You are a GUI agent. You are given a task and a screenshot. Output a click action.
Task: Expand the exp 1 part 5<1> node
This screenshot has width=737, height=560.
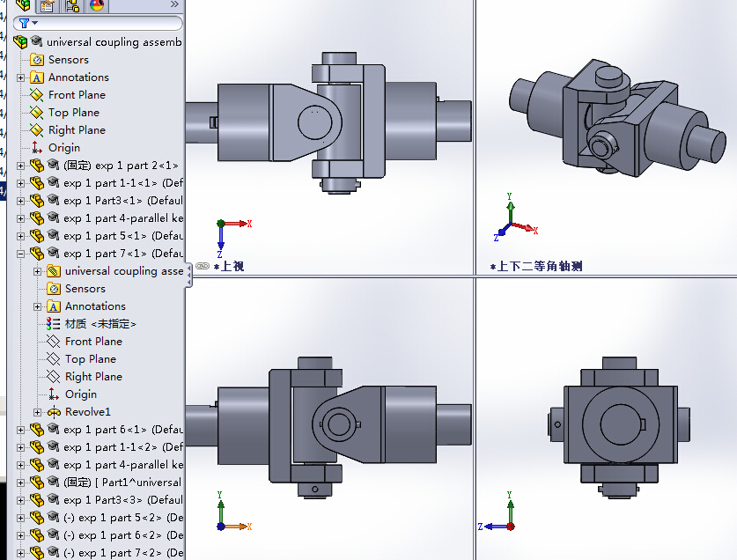point(20,236)
